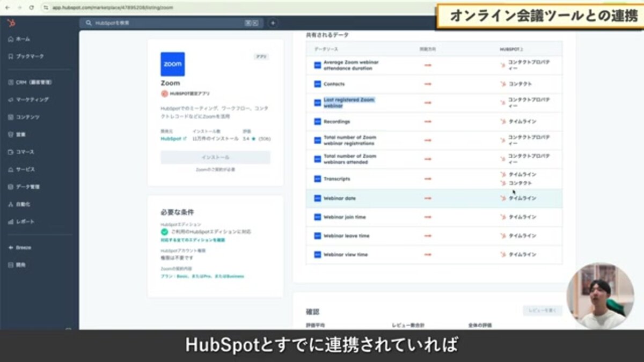The width and height of the screenshot is (644, 362).
Task: Open the Breeze menu item
Action: [x=23, y=248]
